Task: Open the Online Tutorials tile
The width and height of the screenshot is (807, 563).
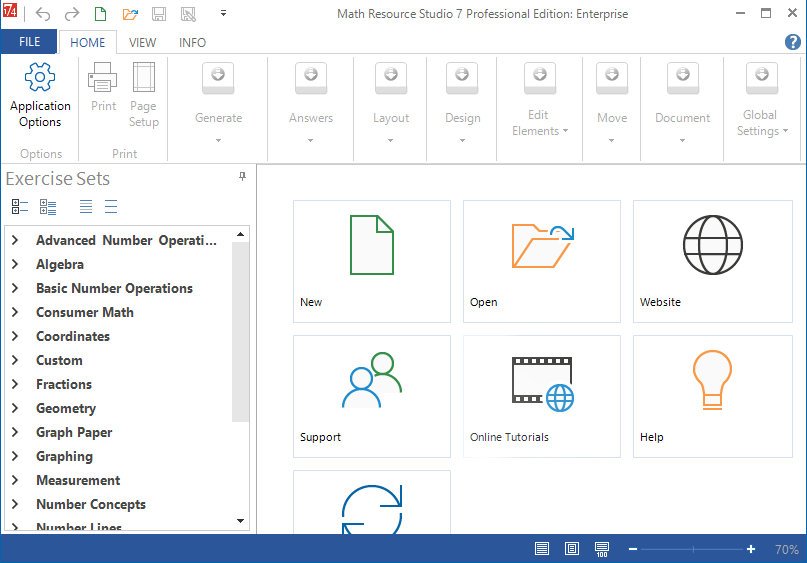Action: point(541,396)
